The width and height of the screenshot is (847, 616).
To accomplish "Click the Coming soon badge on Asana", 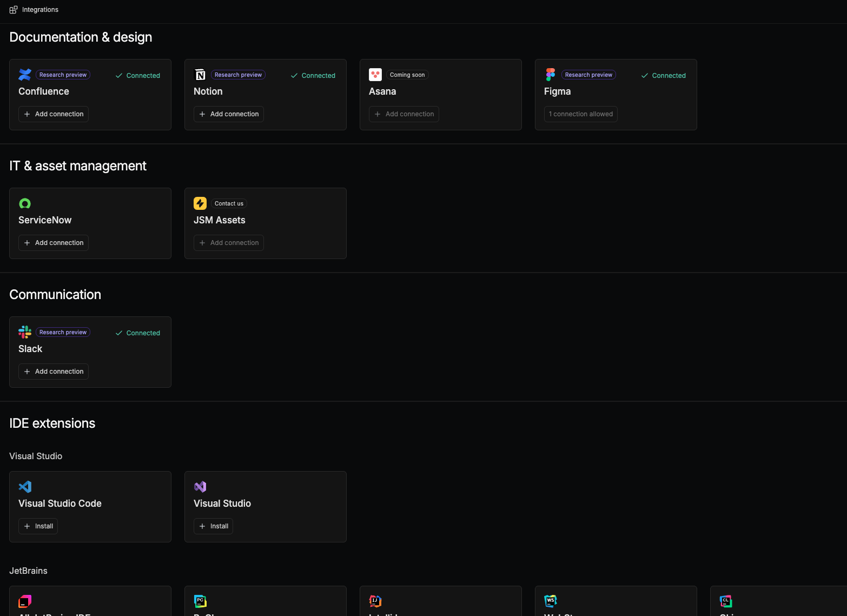I will (407, 75).
